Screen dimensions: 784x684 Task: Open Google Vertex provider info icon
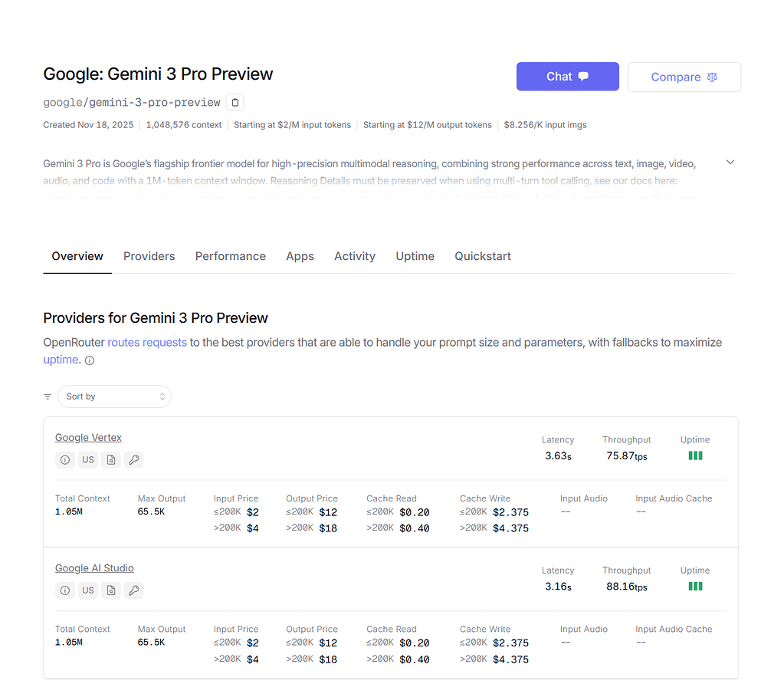[65, 460]
